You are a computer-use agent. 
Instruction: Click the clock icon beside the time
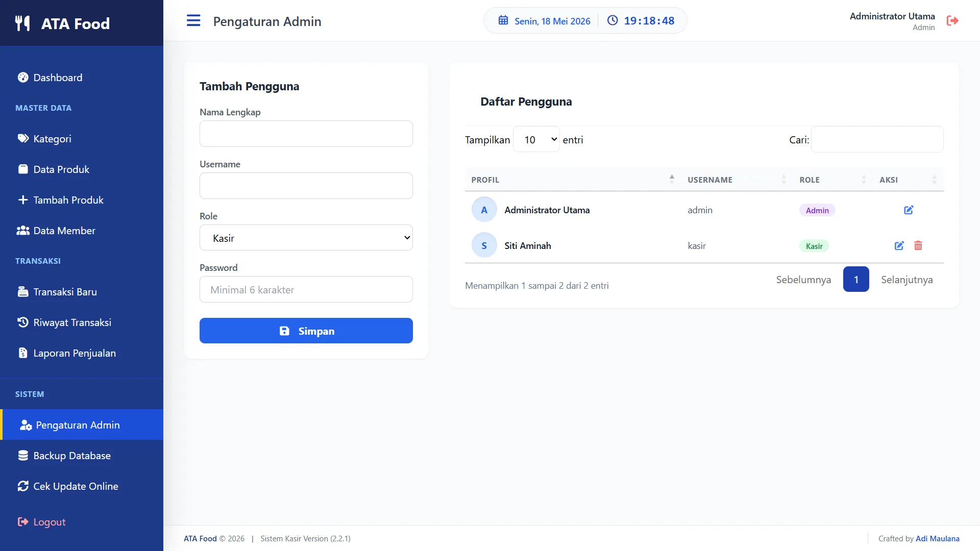[612, 20]
